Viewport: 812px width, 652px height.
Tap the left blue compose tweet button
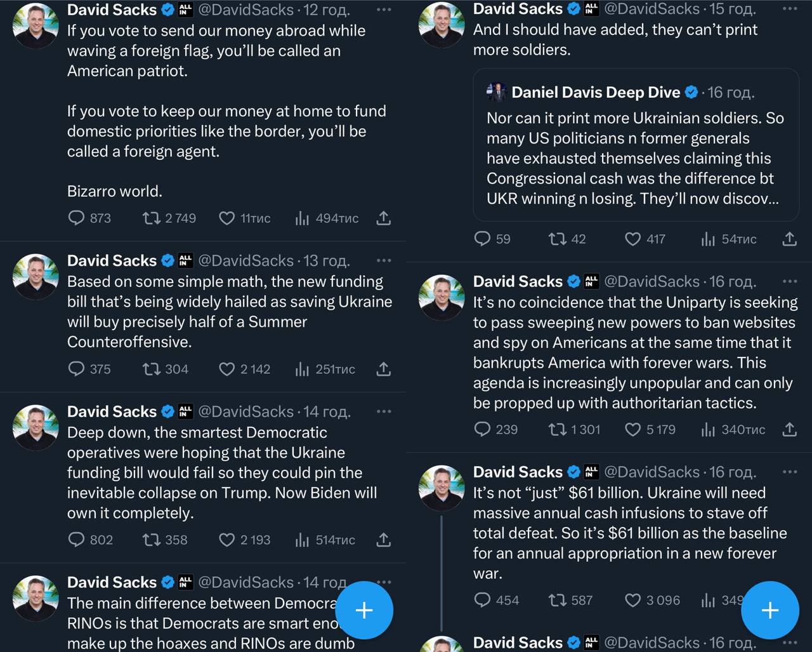point(364,610)
